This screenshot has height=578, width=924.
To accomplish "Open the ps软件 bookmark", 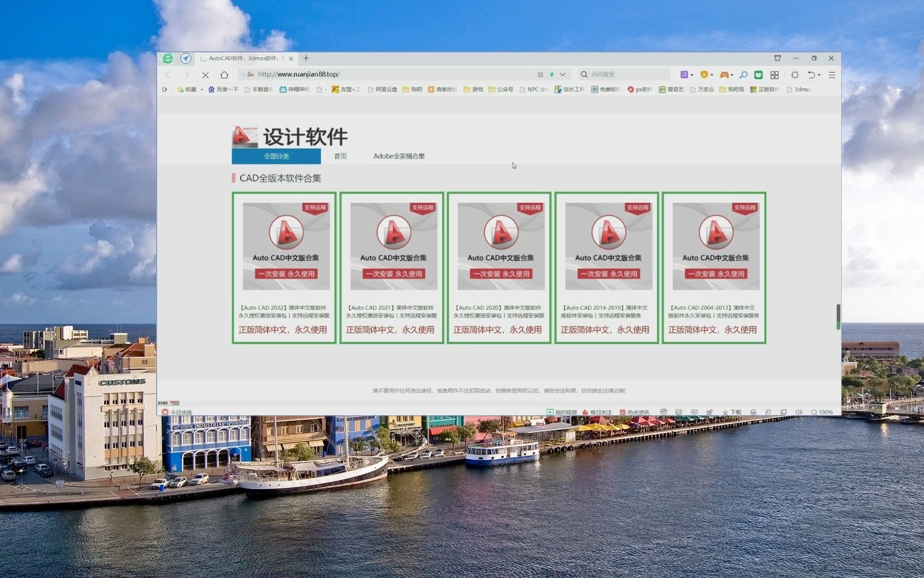I will click(640, 89).
